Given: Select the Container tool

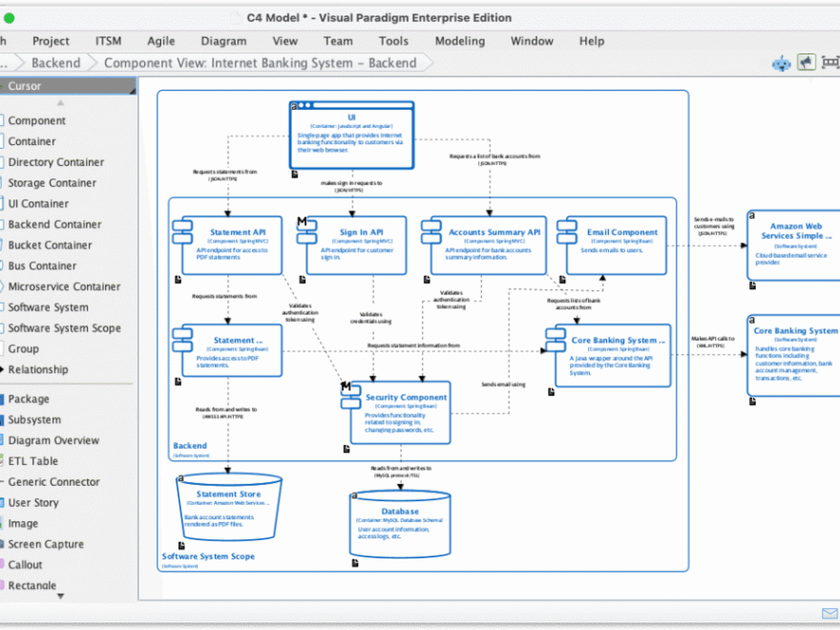Looking at the screenshot, I should pyautogui.click(x=33, y=140).
